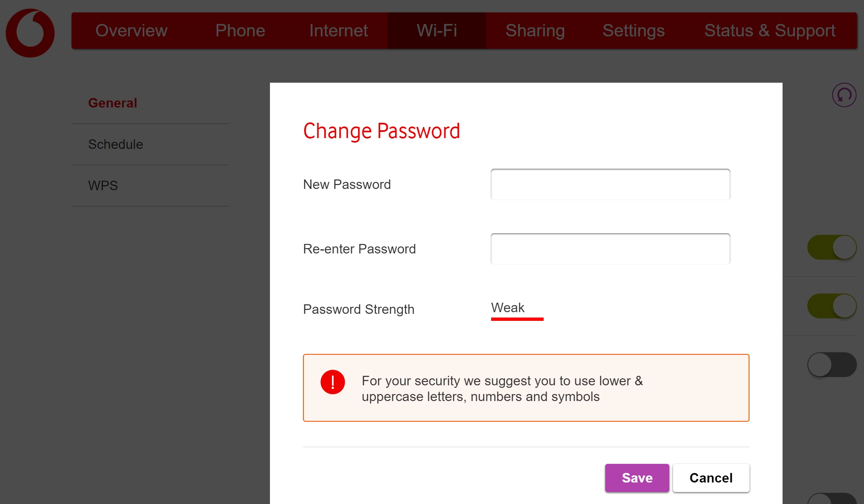
Task: Click the Vodafone logo icon
Action: click(x=30, y=33)
